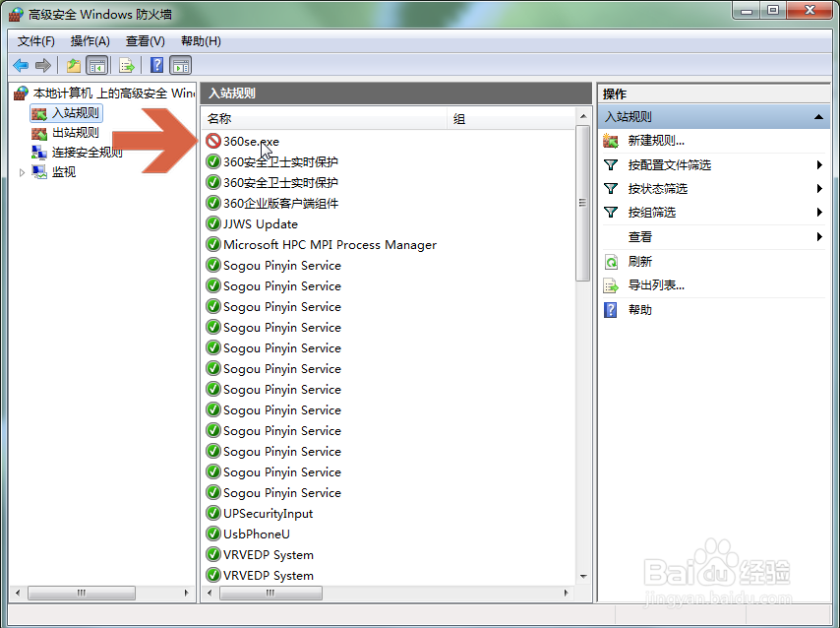840x628 pixels.
Task: Click the 出站规则 tree icon
Action: pos(39,133)
